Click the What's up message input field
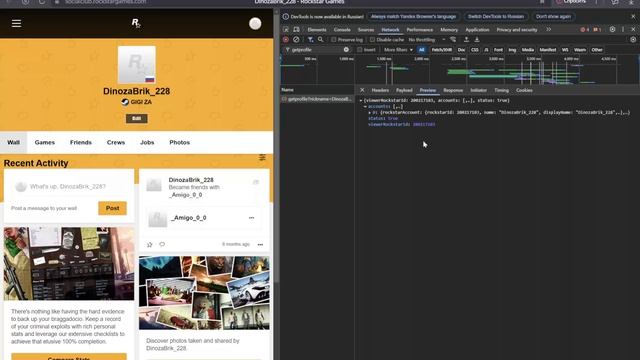This screenshot has width=640, height=360. (x=69, y=187)
